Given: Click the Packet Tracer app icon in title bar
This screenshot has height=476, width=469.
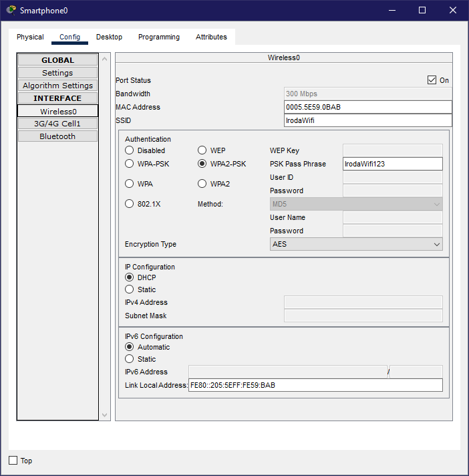Looking at the screenshot, I should click(x=11, y=10).
